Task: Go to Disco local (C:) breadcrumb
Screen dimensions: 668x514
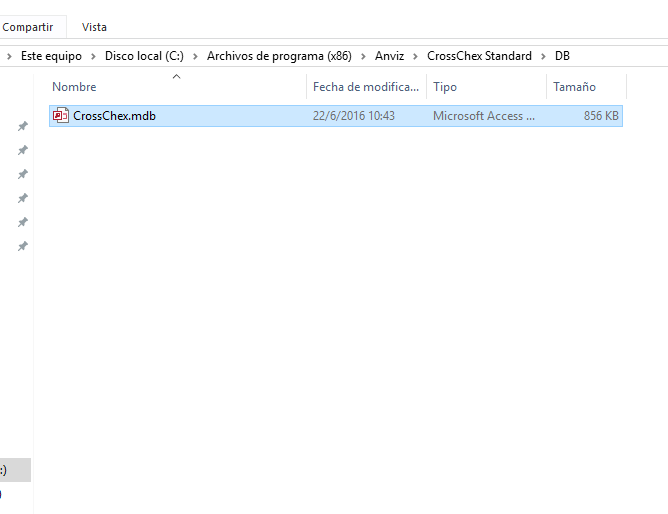Action: (x=144, y=56)
